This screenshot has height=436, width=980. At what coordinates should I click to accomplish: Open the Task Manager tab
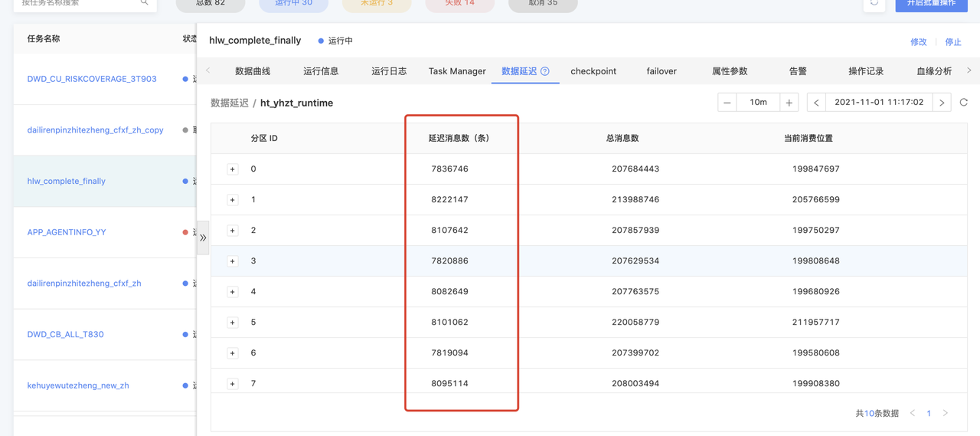point(457,71)
